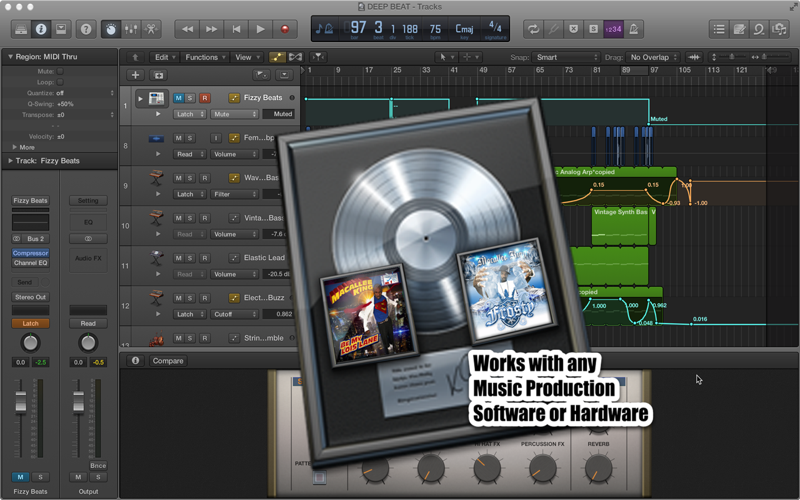
Task: Toggle the Solo S icon in control bar
Action: coord(593,29)
